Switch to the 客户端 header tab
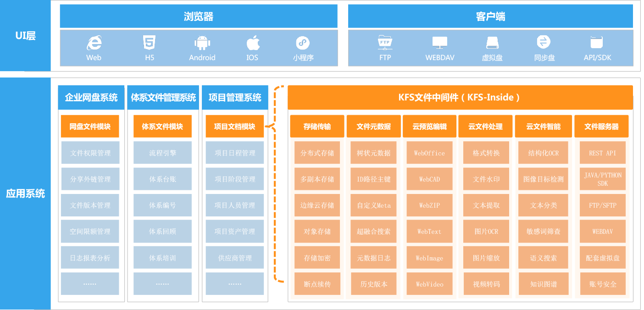Image resolution: width=644 pixels, height=310 pixels. click(490, 17)
